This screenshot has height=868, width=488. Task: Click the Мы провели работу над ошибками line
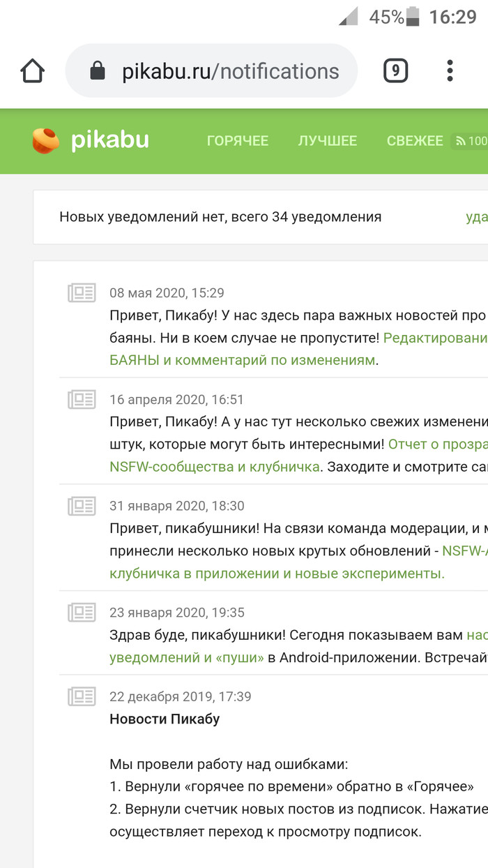click(228, 764)
